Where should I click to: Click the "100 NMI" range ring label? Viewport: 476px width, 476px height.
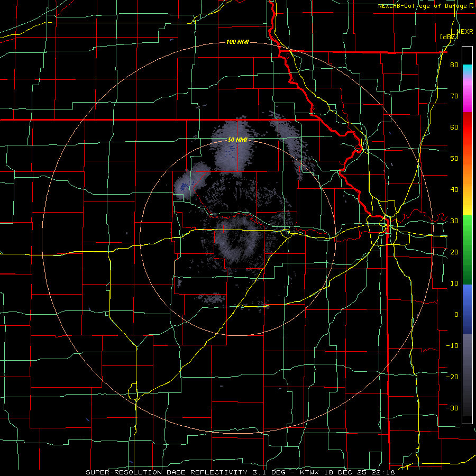237,42
